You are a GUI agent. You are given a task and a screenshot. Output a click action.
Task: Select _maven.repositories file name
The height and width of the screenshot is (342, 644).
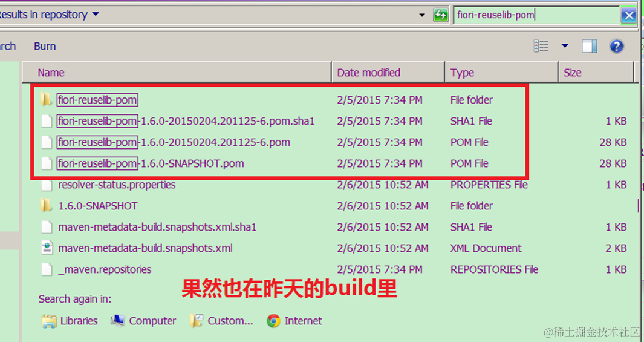pyautogui.click(x=105, y=269)
